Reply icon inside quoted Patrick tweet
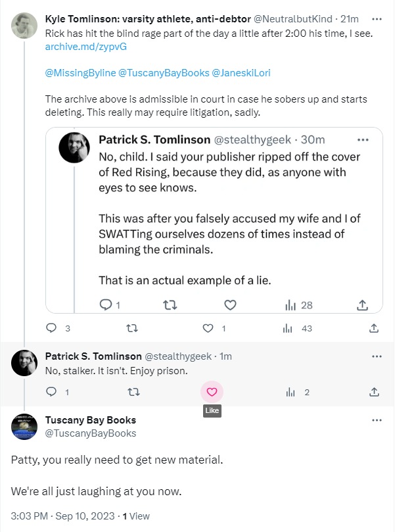The height and width of the screenshot is (532, 395). [x=105, y=305]
